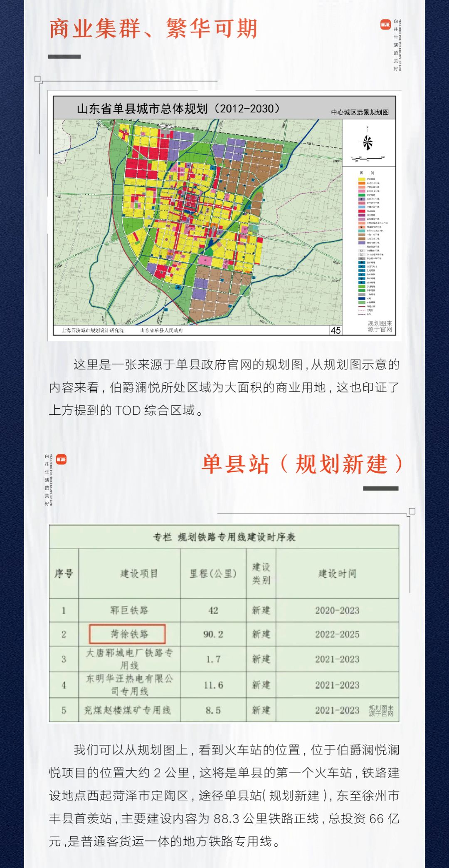Image resolution: width=449 pixels, height=868 pixels.
Task: Click the heading 商业集群、繁华可期
Action: tap(154, 29)
